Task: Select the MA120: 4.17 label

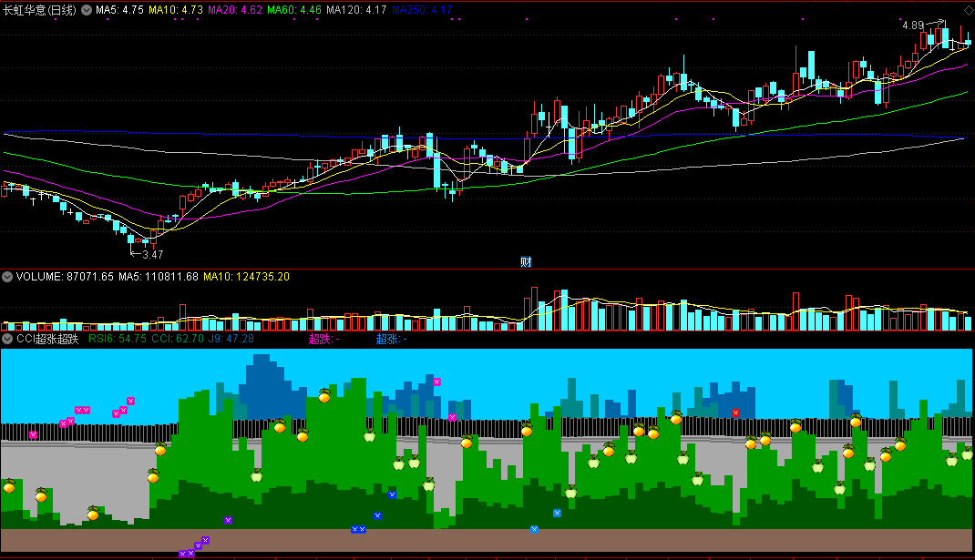Action: pos(356,10)
